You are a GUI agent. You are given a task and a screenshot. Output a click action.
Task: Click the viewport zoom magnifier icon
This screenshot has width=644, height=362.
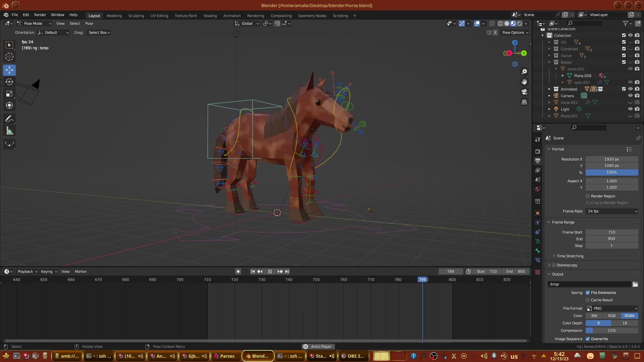point(524,72)
